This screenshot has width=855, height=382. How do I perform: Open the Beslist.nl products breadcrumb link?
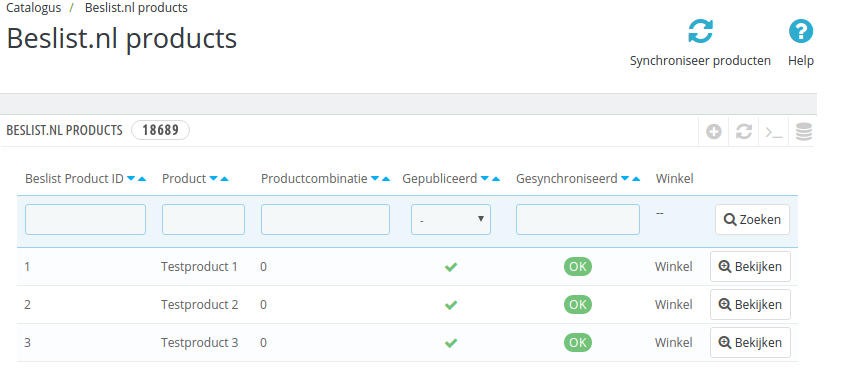pos(136,8)
